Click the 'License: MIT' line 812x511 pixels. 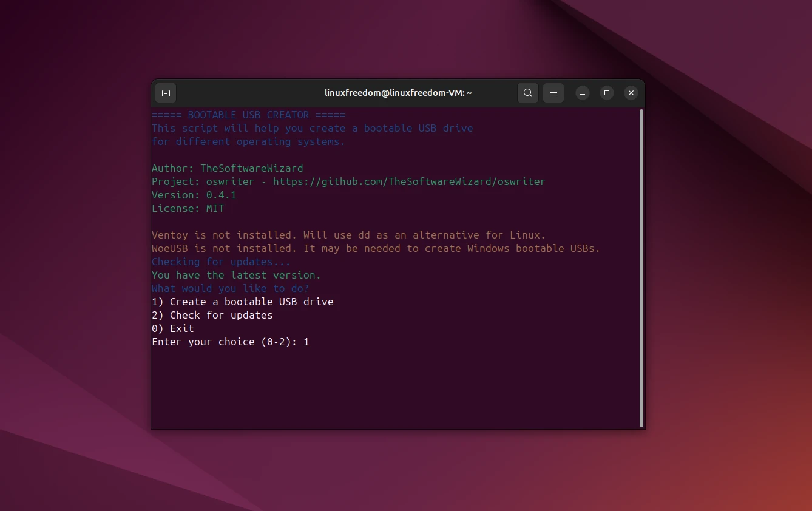pyautogui.click(x=188, y=208)
